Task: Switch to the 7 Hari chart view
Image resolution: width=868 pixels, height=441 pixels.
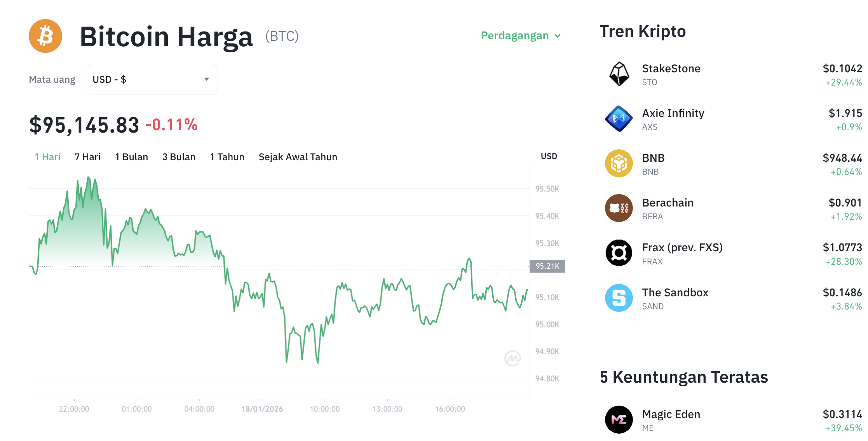Action: [87, 157]
